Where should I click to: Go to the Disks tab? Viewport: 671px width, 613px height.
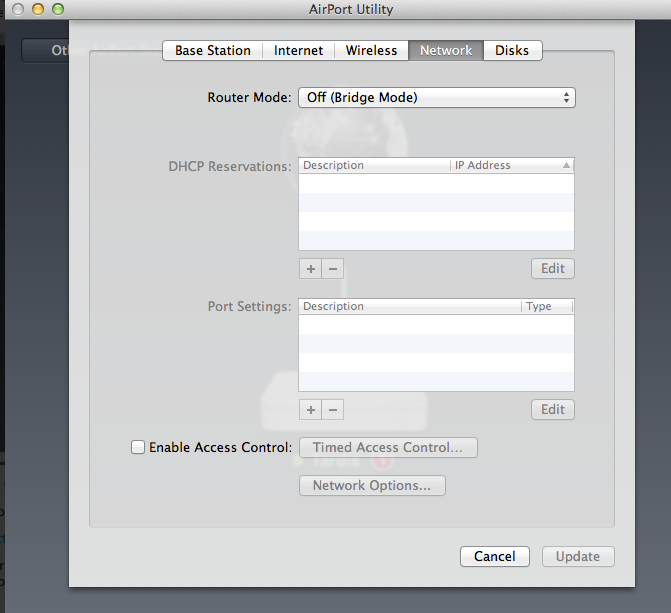pyautogui.click(x=512, y=51)
